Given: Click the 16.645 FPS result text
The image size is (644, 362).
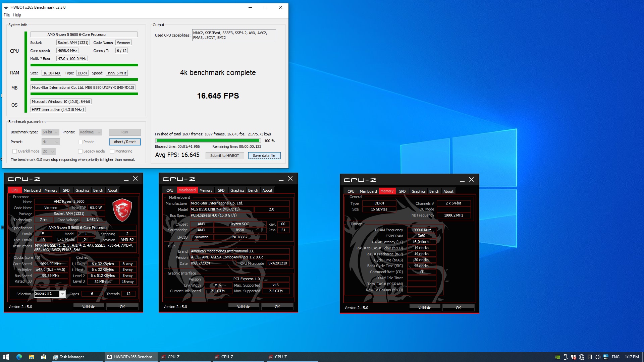Looking at the screenshot, I should 218,96.
